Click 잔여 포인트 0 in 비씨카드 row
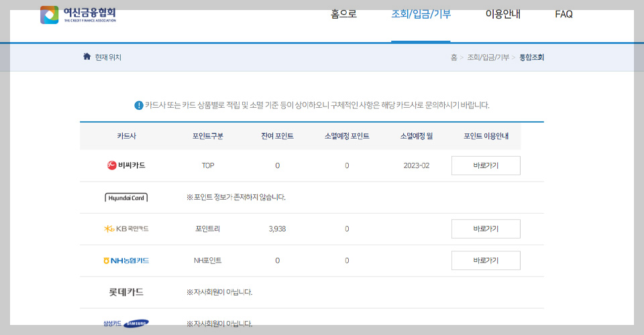644x335 pixels. click(x=277, y=165)
